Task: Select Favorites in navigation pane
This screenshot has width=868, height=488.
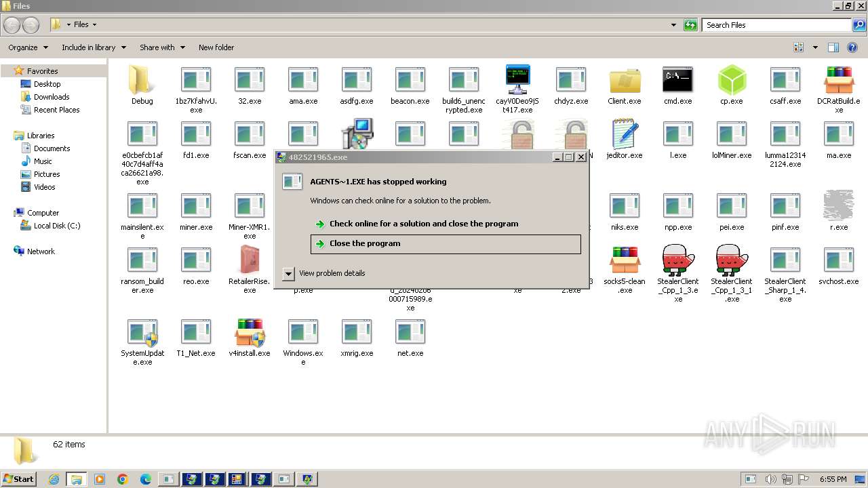Action: [x=42, y=71]
